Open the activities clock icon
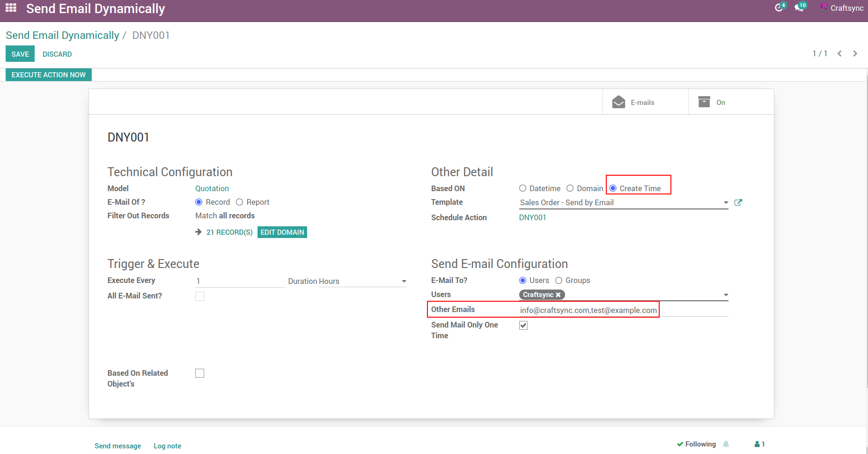This screenshot has height=454, width=868. (x=779, y=7)
